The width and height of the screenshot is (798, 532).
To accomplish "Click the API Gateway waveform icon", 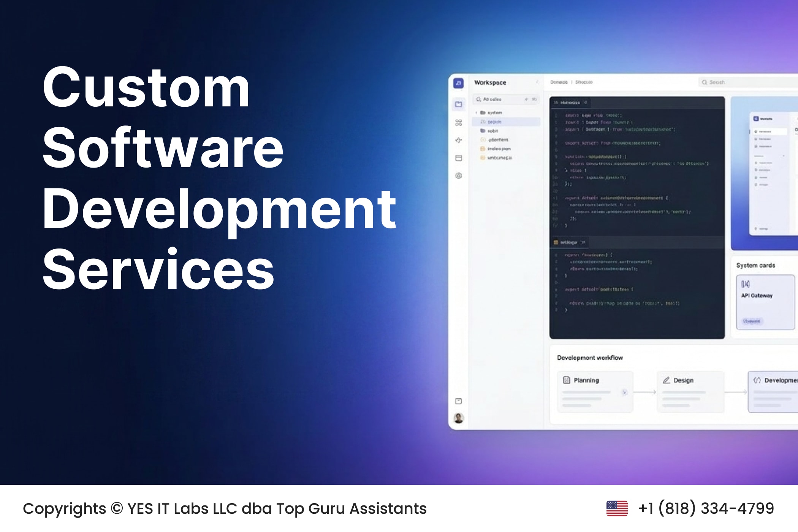I will [x=746, y=284].
